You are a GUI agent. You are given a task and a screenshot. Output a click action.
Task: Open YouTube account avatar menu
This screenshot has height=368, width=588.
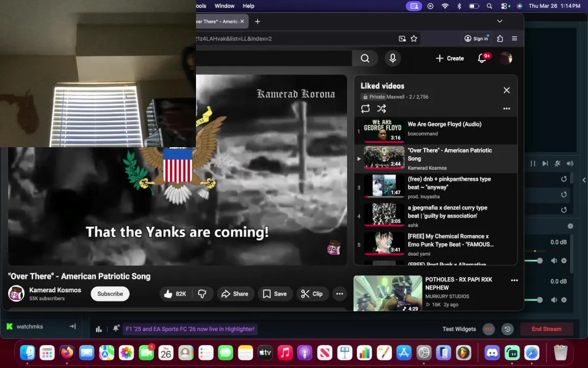click(506, 58)
